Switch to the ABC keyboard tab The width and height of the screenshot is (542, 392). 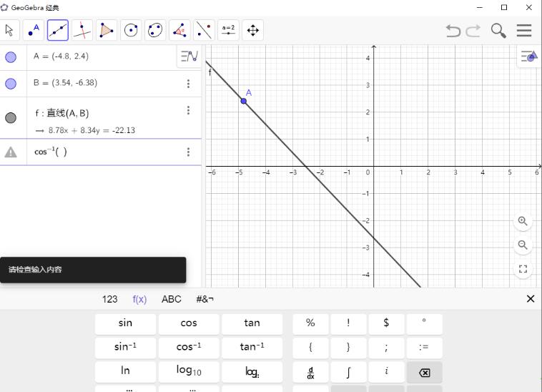point(172,299)
